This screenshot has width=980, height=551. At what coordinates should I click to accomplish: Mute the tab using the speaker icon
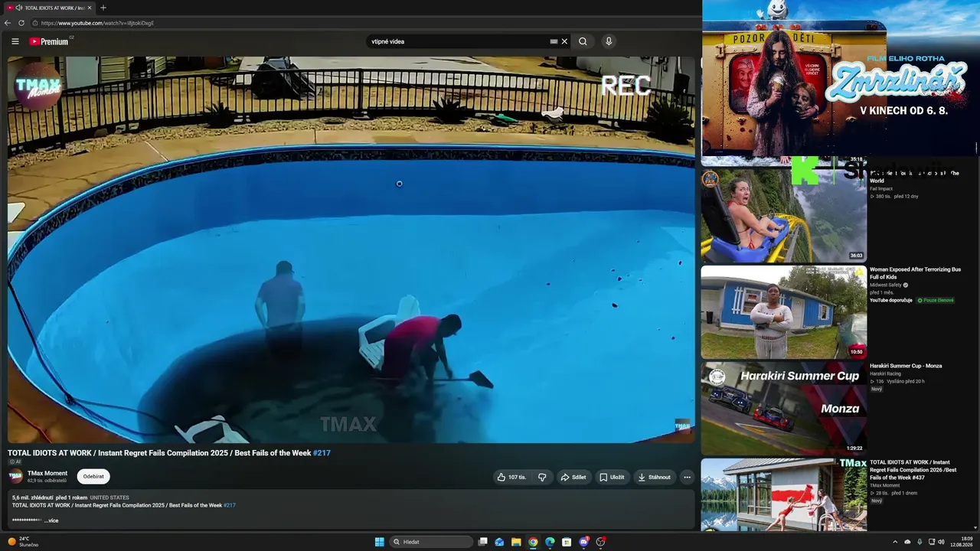point(18,8)
